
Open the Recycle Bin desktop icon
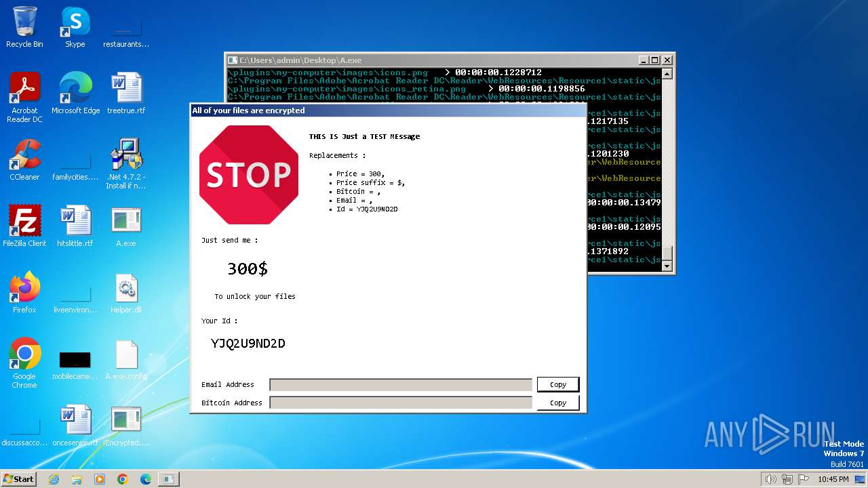pos(24,27)
